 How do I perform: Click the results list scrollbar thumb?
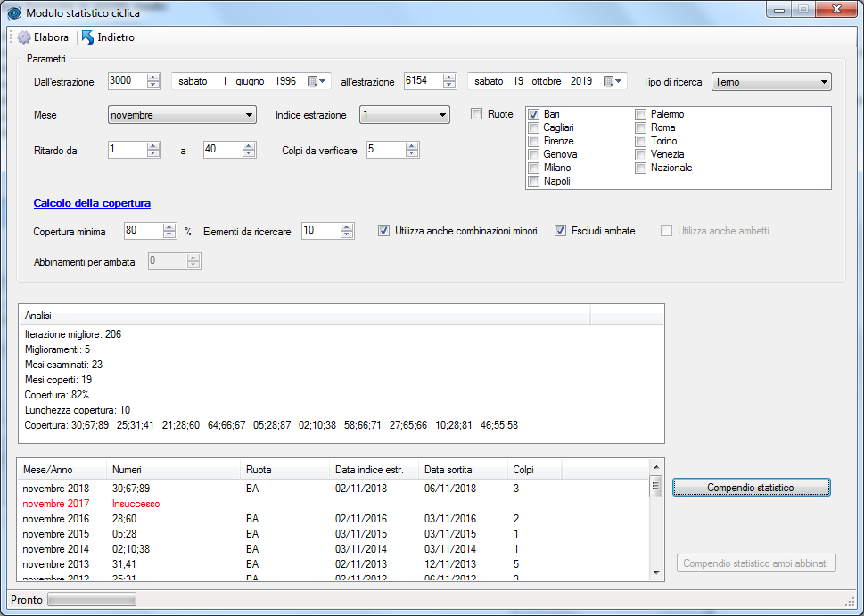(x=655, y=486)
